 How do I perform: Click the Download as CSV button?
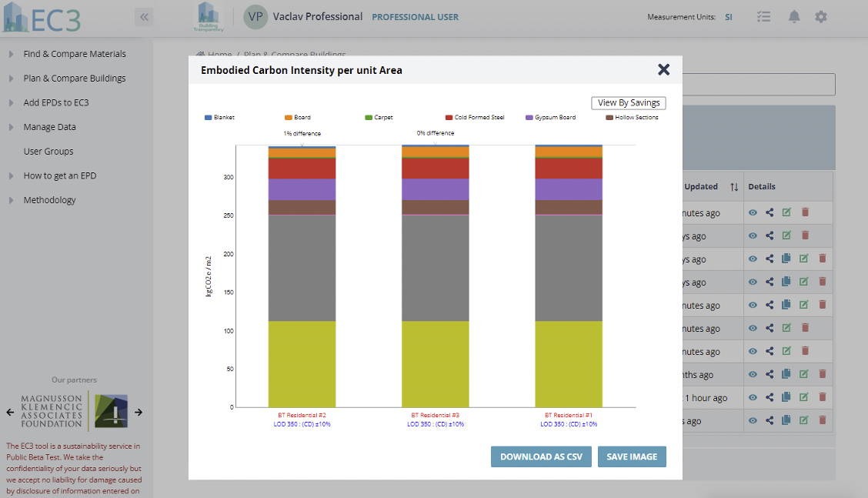[x=541, y=456]
